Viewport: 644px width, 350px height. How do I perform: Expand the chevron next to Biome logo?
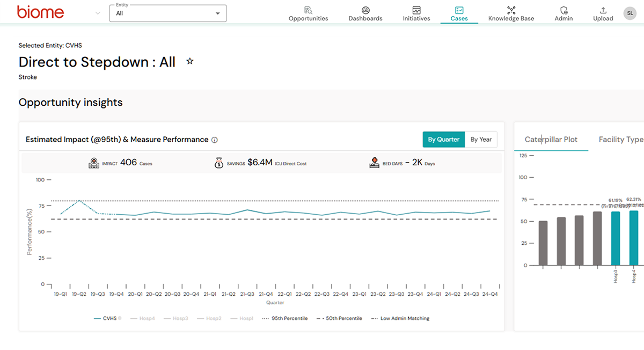98,13
